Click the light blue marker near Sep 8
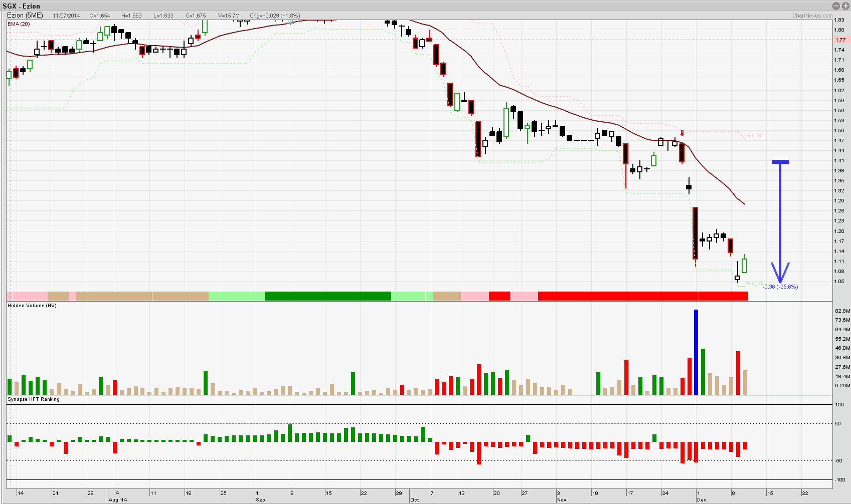The image size is (851, 504). [290, 22]
